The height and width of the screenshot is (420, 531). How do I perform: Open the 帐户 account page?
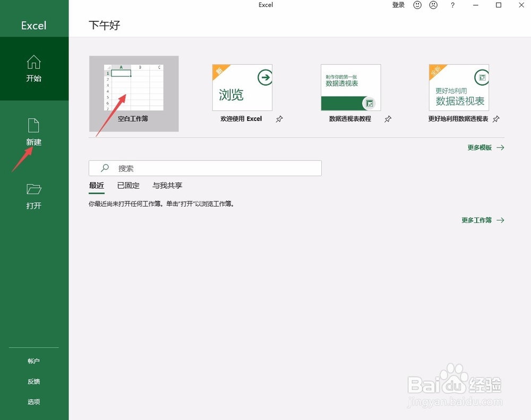pos(34,361)
